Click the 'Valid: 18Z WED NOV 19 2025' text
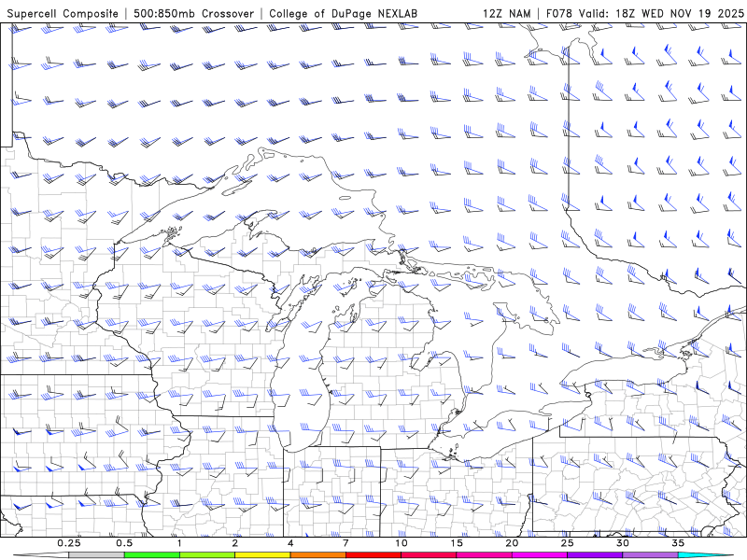 pos(661,13)
